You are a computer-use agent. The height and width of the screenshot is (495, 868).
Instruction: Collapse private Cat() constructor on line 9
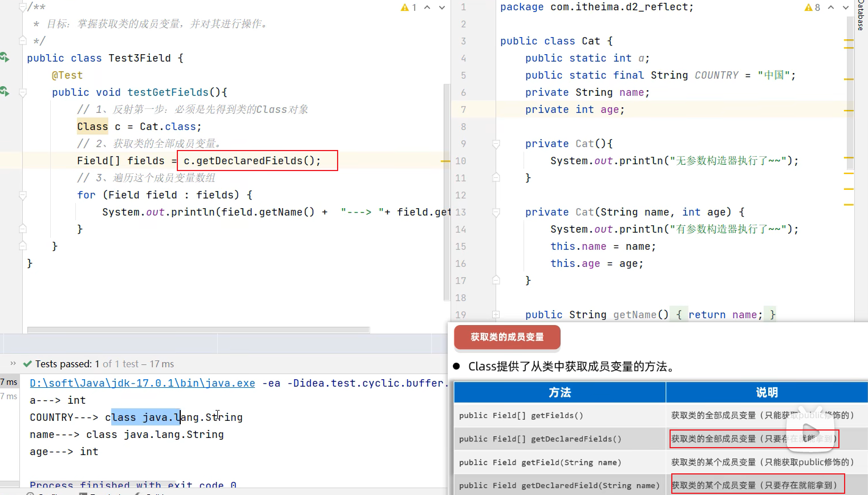point(496,144)
